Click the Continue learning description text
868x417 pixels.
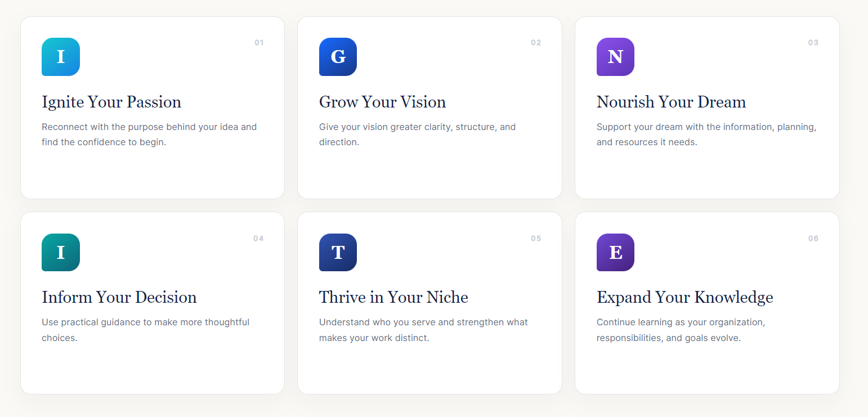[681, 330]
